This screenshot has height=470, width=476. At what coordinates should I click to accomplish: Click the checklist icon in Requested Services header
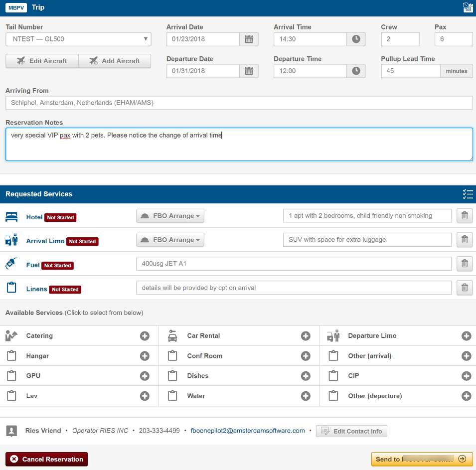(467, 194)
